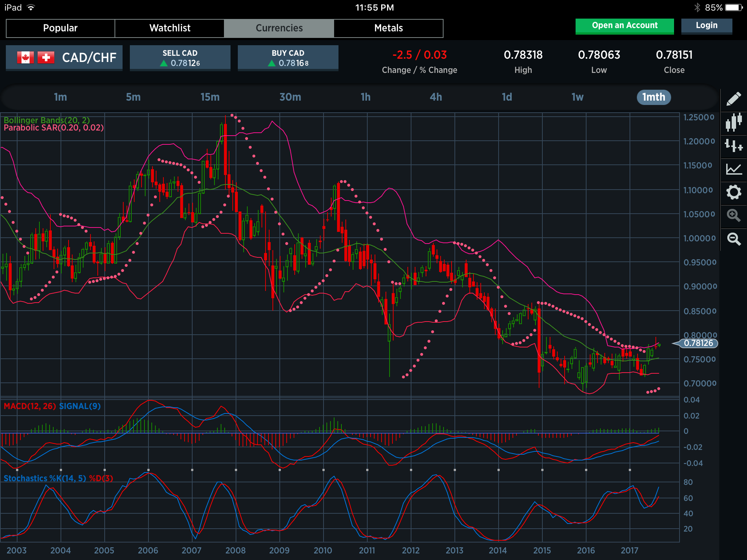Open an Account green button
The height and width of the screenshot is (560, 747).
pyautogui.click(x=624, y=26)
